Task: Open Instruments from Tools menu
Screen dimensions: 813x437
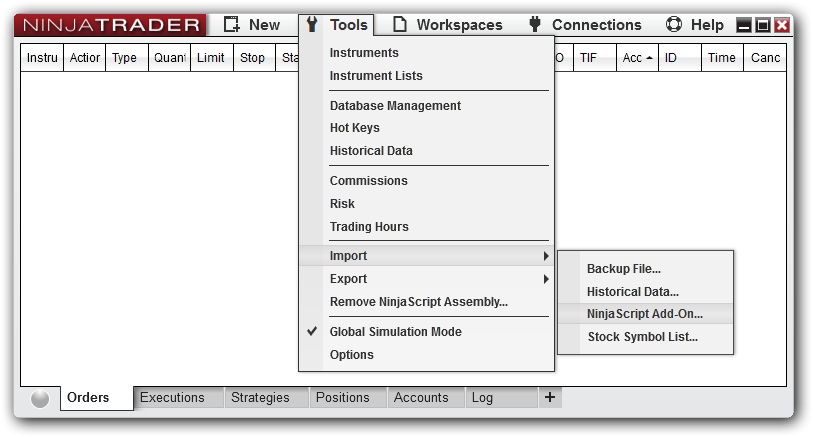Action: point(364,52)
